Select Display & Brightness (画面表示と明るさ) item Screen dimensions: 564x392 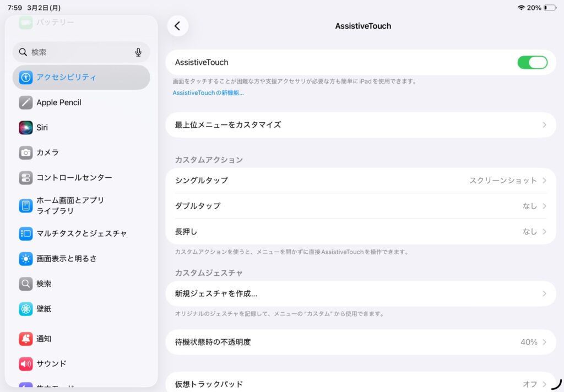pos(81,259)
